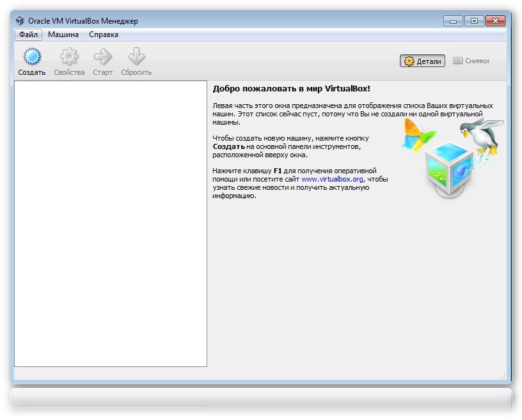Screen dimensions: 522x420
Task: Click the Создать new machine icon
Action: 31,58
